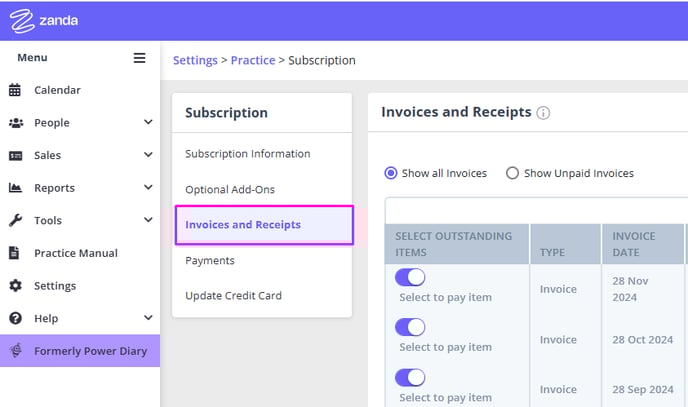Expand the Sales menu chevron
The image size is (688, 407).
148,154
